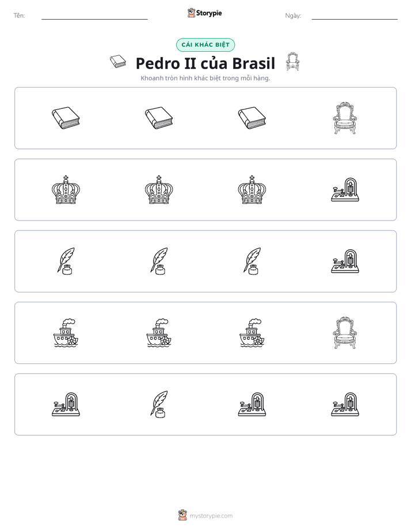Circle the telegraph in the quill row
The image size is (411, 532).
(x=345, y=261)
